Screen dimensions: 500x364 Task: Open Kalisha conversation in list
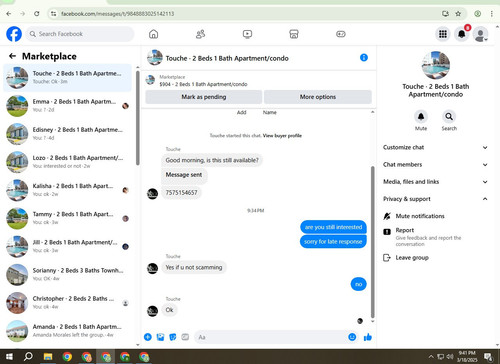click(x=68, y=190)
